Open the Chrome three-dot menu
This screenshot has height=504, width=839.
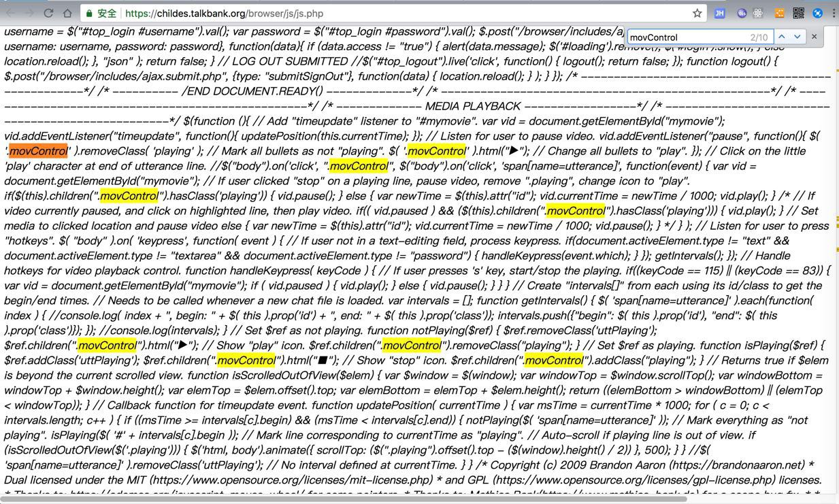coord(834,13)
